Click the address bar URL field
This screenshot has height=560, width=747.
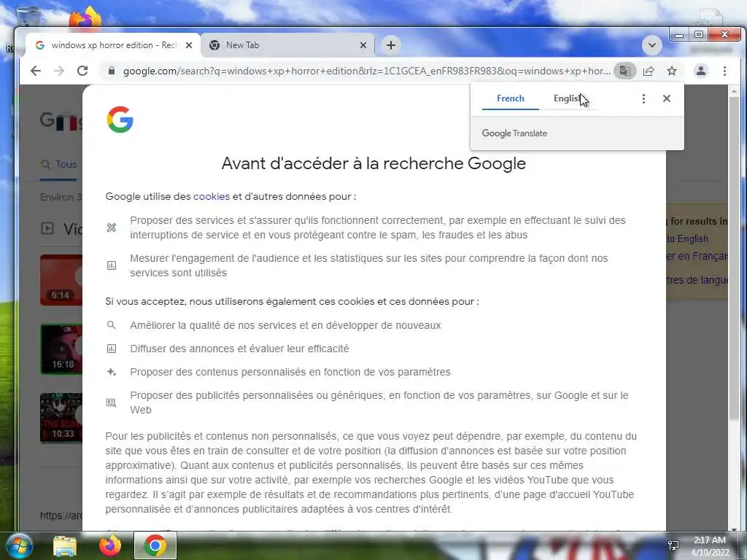coord(366,71)
